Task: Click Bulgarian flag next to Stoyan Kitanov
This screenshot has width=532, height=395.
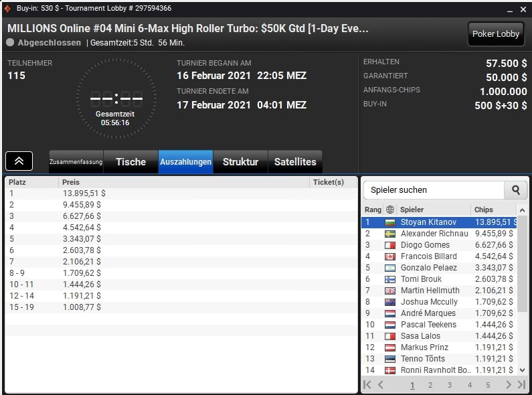Action: (x=390, y=223)
